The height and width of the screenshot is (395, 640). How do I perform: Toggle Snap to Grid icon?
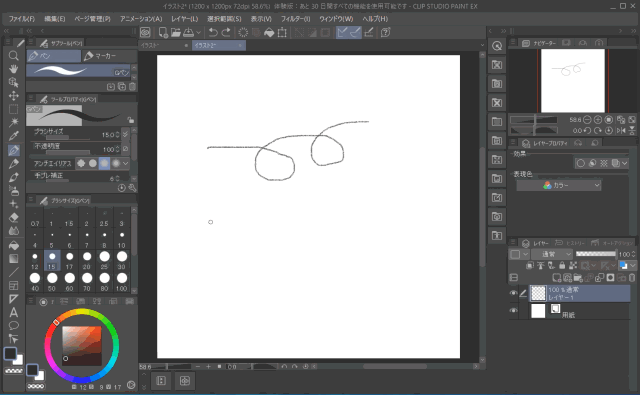coord(369,32)
